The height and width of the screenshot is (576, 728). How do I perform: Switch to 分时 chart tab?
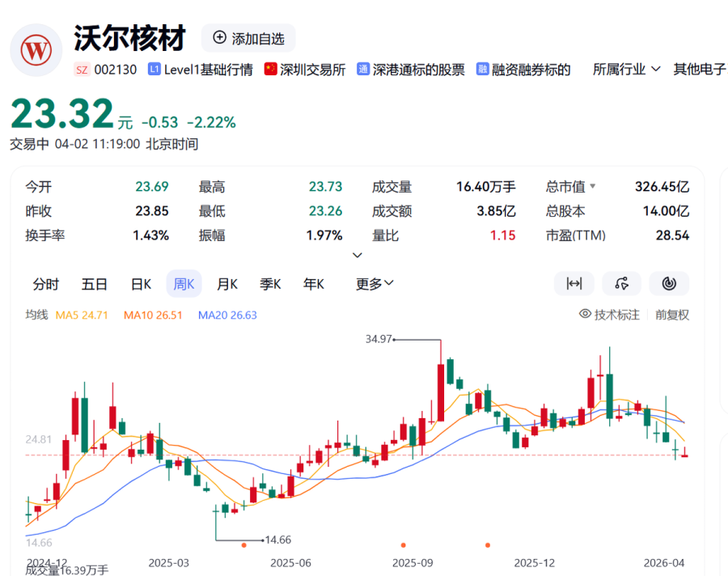point(45,284)
